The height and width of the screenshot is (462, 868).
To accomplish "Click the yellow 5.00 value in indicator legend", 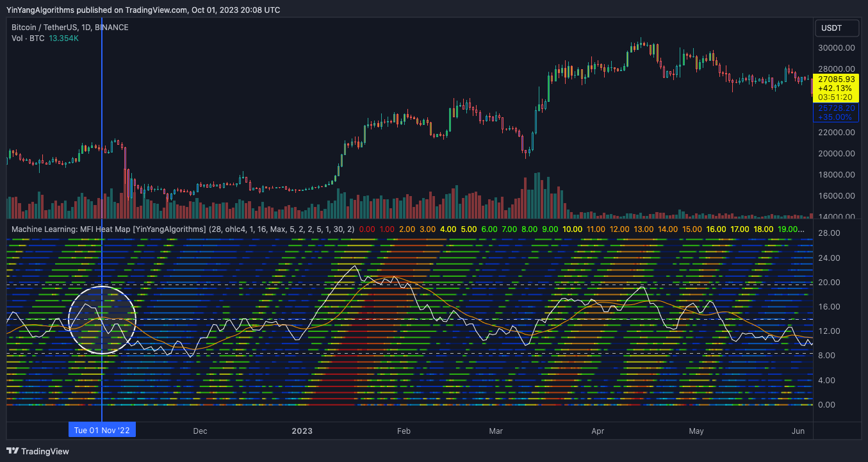I will [469, 229].
